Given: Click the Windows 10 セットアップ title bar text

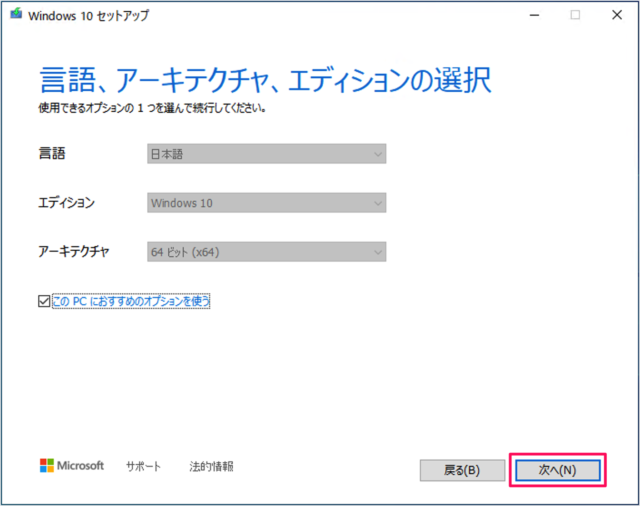Looking at the screenshot, I should (90, 16).
